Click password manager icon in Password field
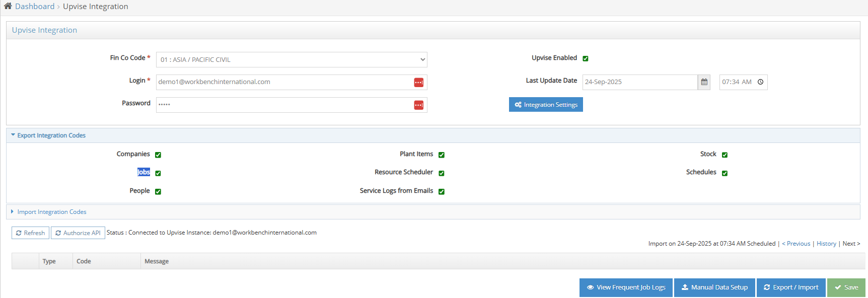Screen dimensions: 868x298 [x=418, y=105]
